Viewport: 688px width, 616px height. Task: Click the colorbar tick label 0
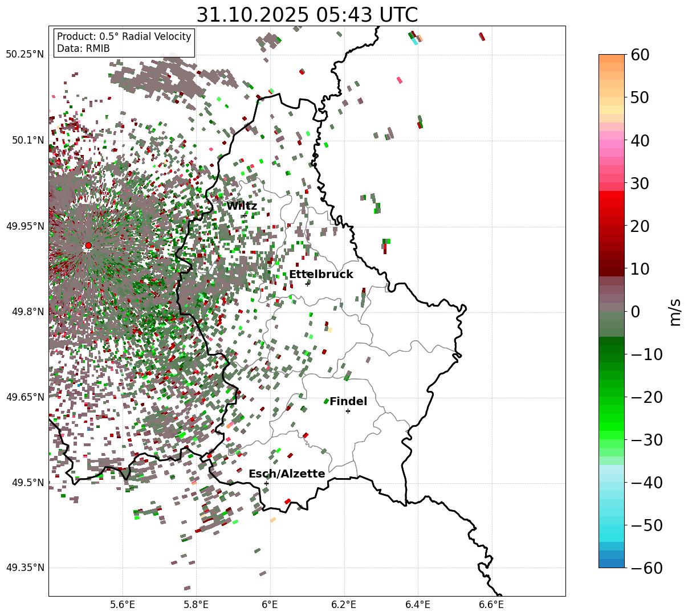[x=635, y=312]
